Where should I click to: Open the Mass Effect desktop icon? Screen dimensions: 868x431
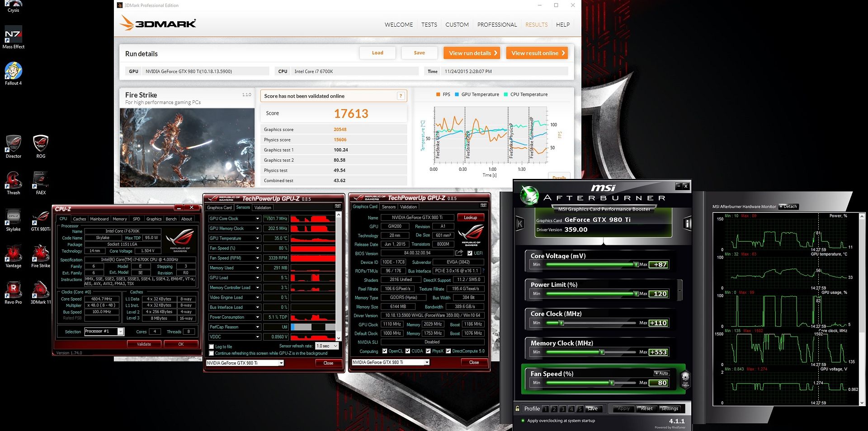(x=14, y=37)
